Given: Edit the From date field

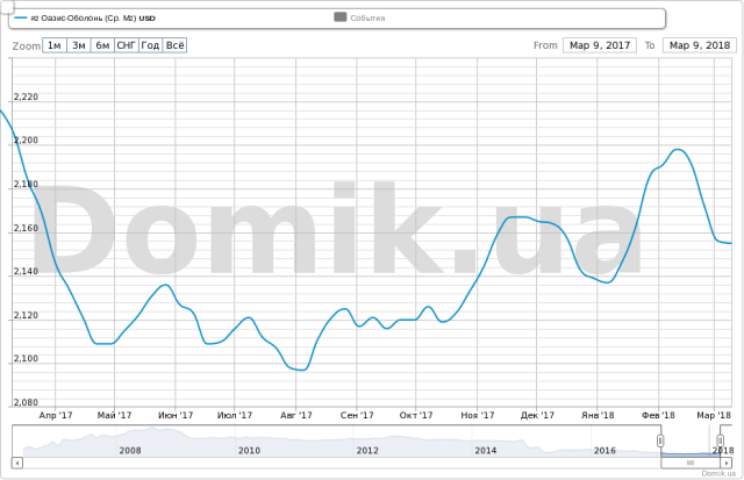Looking at the screenshot, I should tap(600, 46).
